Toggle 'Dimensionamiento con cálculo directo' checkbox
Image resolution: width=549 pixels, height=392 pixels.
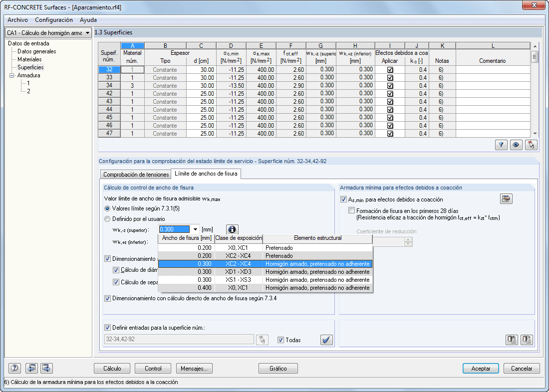(107, 299)
